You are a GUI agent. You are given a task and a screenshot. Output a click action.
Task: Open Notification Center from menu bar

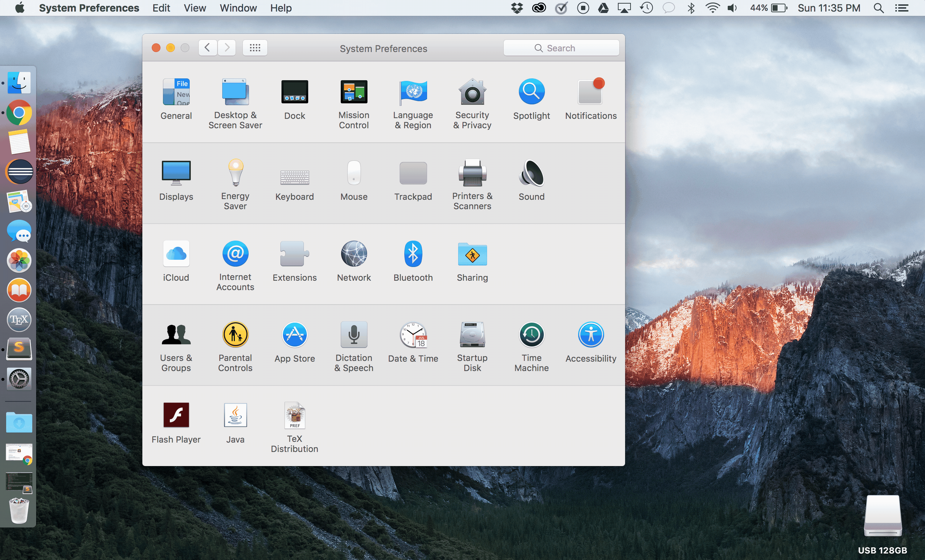pos(902,8)
